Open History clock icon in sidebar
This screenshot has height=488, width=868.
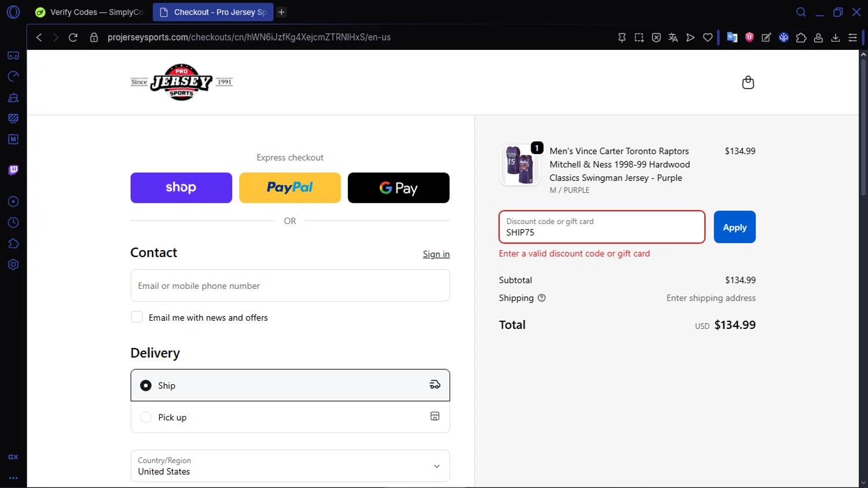(13, 222)
